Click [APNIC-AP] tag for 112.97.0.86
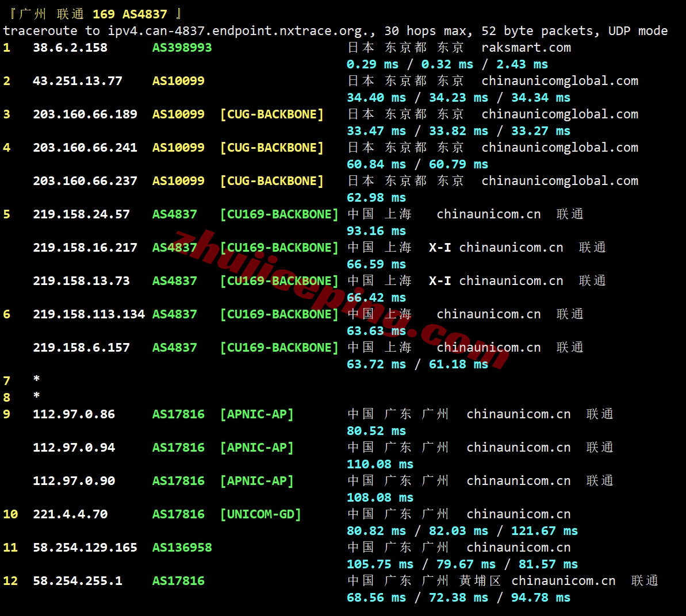686x616 pixels. point(257,414)
